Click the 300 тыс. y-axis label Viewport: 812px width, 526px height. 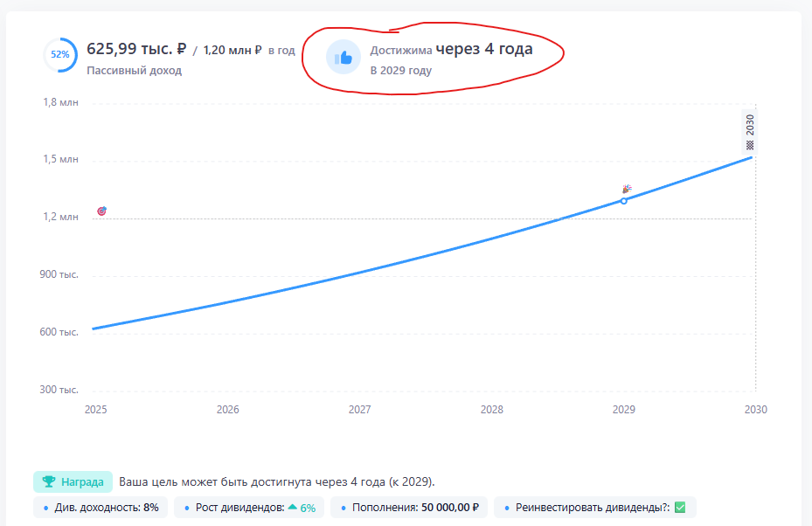59,390
